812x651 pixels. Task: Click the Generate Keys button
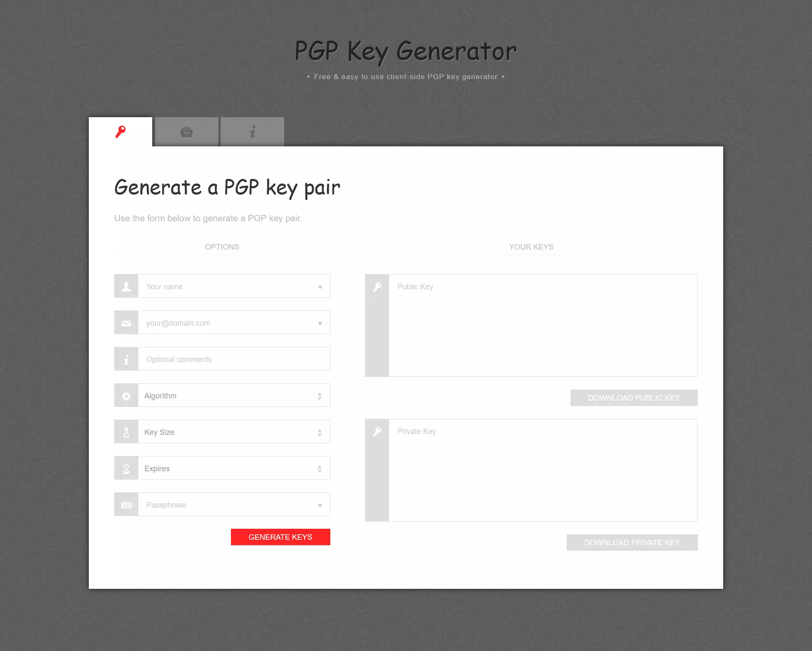(x=280, y=537)
